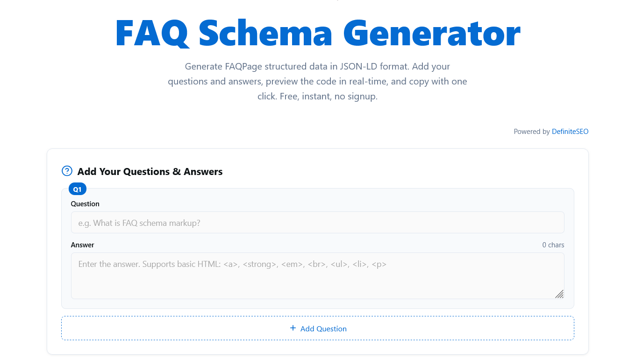The height and width of the screenshot is (364, 636).
Task: Click the plus icon beside Add Question
Action: 293,328
